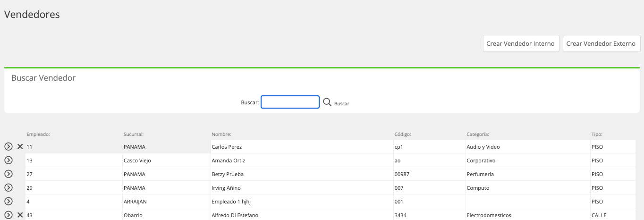644x220 pixels.
Task: Click the magnifying glass search icon
Action: click(x=327, y=102)
